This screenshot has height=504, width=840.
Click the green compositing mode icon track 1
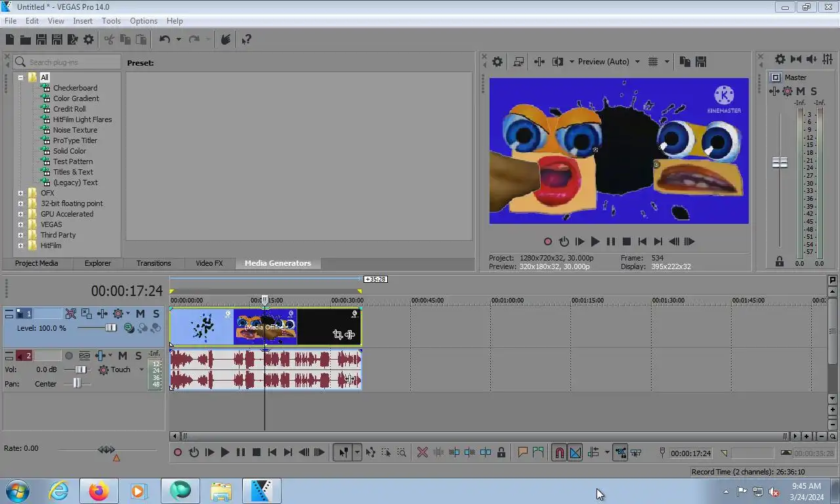(129, 328)
